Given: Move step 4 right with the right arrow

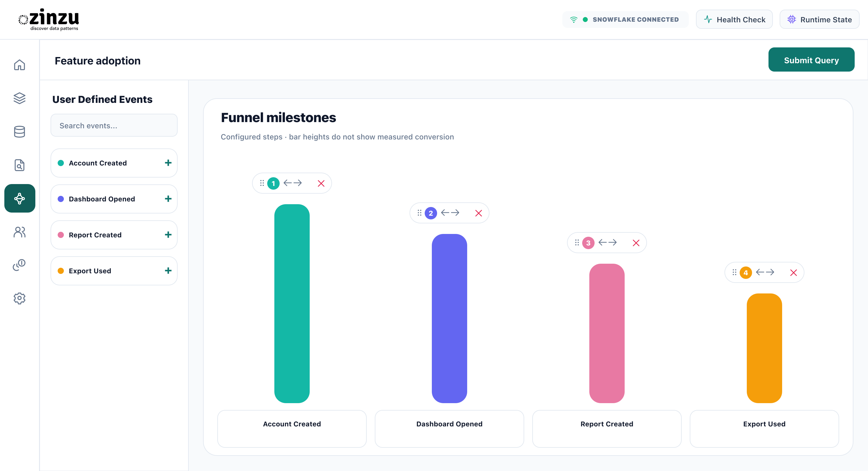Looking at the screenshot, I should tap(770, 272).
